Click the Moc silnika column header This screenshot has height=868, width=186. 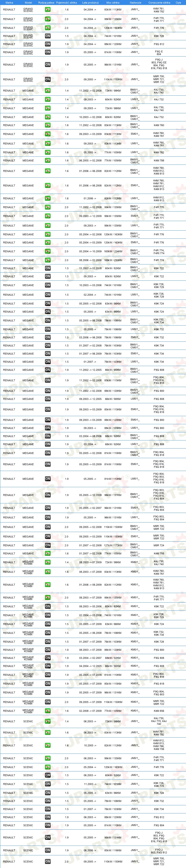tap(113, 2)
